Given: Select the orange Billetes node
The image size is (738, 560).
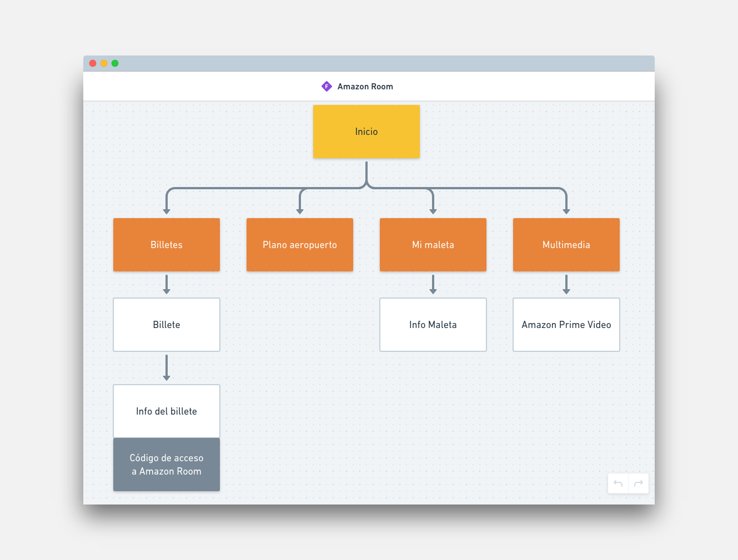Looking at the screenshot, I should [167, 245].
